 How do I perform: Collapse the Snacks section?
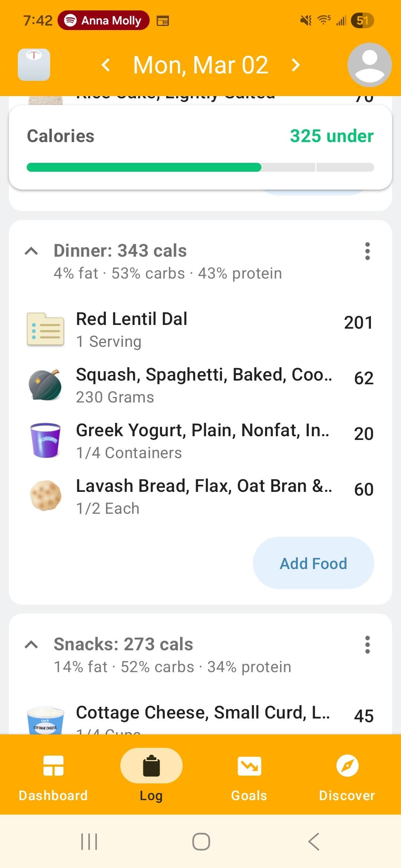(x=31, y=645)
